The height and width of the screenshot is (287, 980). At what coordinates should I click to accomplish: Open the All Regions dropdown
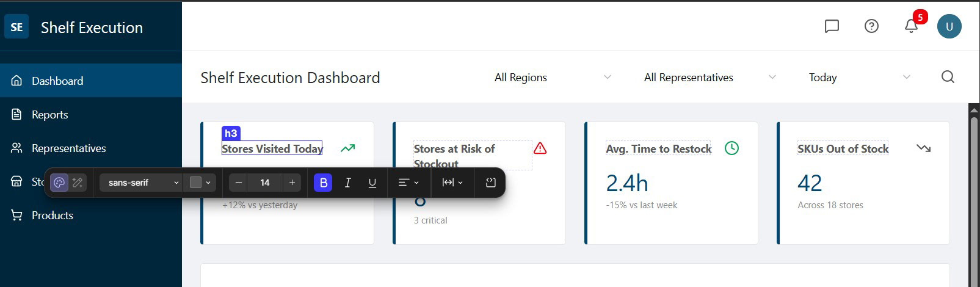click(552, 78)
